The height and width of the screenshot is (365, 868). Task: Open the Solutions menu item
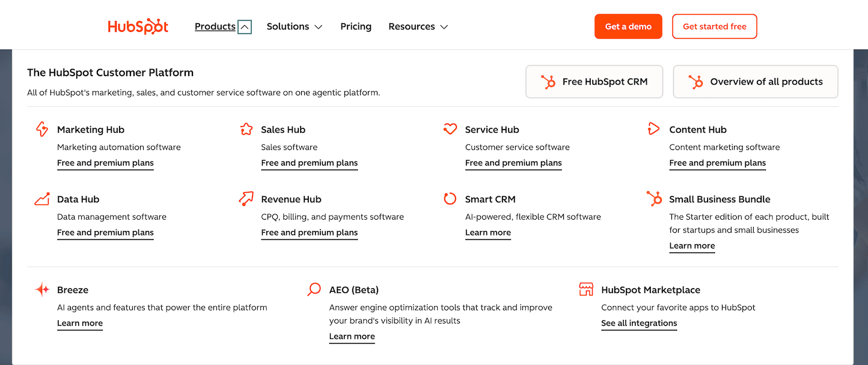coord(288,26)
